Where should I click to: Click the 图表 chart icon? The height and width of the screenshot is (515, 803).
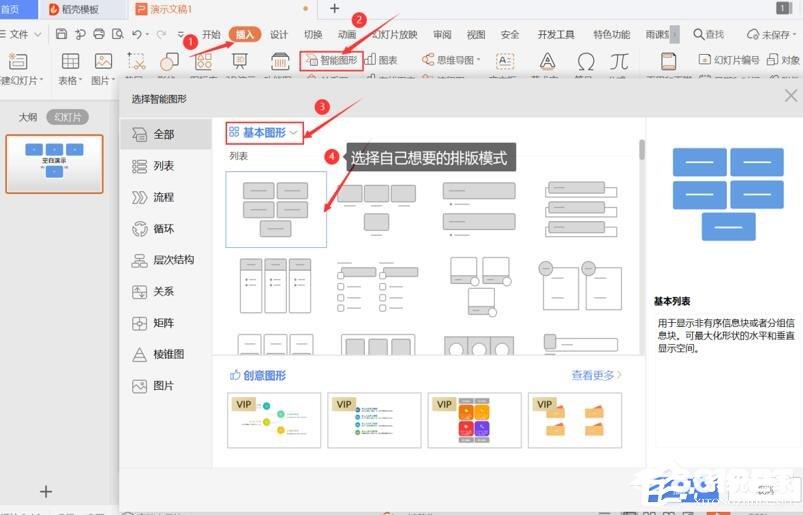point(381,60)
